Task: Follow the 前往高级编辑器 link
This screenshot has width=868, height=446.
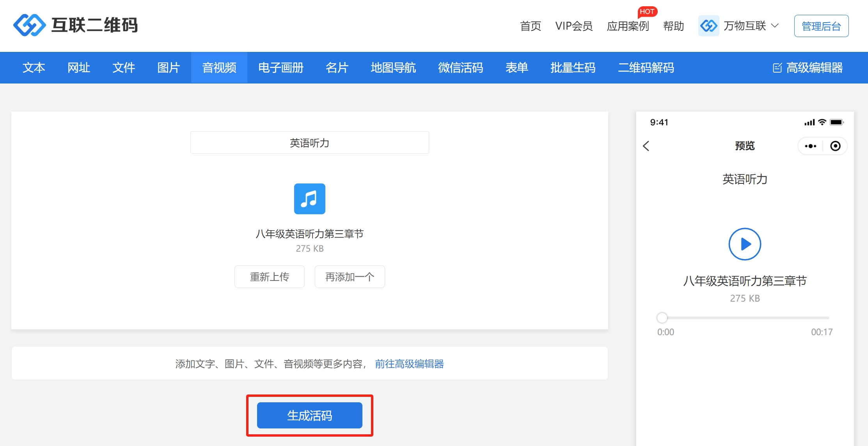Action: point(409,364)
